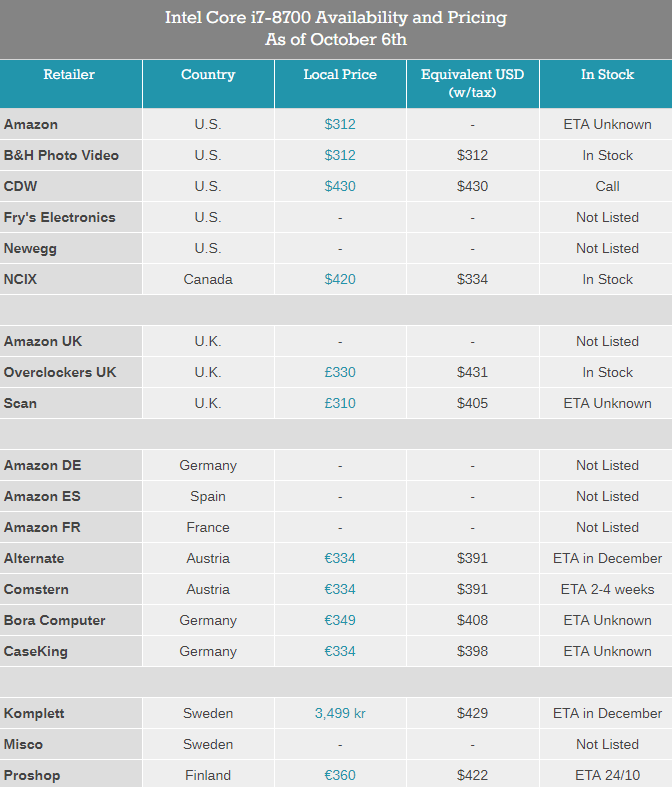Open Alternate's €334 price link
Viewport: 672px width, 787px height.
tap(340, 558)
